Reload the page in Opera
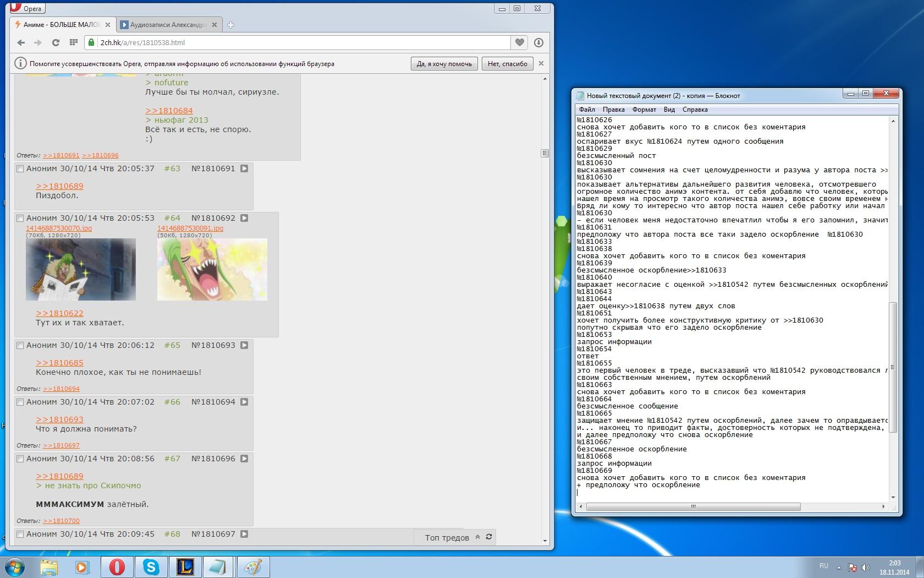Image resolution: width=924 pixels, height=578 pixels. pos(56,42)
